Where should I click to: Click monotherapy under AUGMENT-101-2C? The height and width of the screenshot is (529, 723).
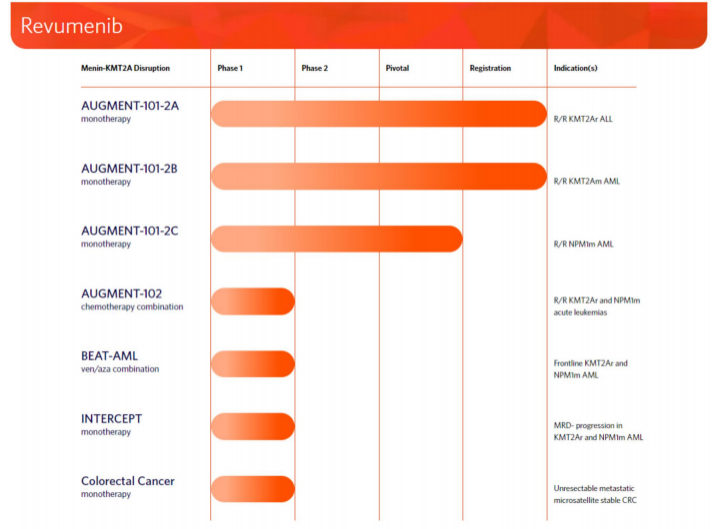pos(106,244)
